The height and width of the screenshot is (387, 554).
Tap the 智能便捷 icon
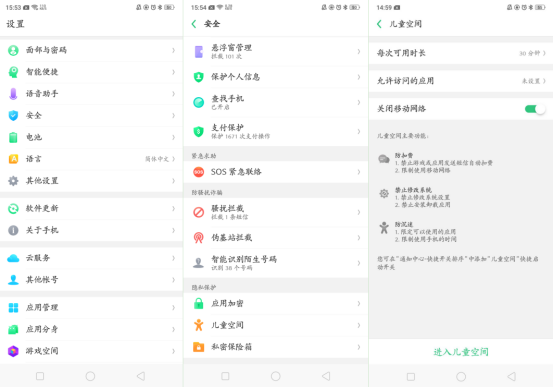(13, 72)
